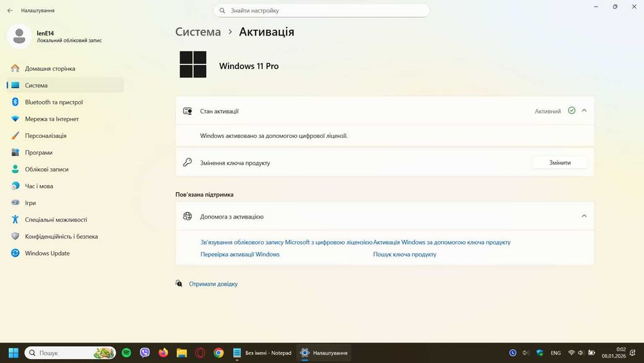Open Мережа та Інтернет settings
This screenshot has height=363, width=644.
tap(65, 119)
